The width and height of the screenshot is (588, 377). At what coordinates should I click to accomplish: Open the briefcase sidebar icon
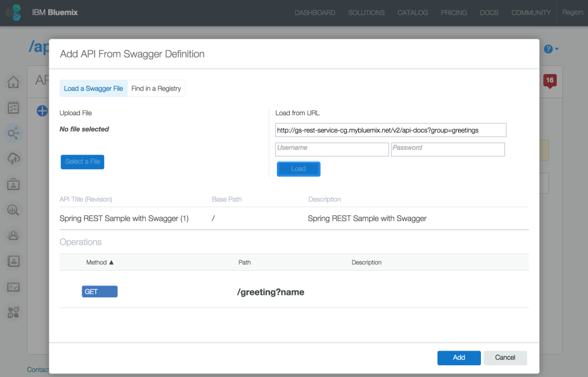point(14,184)
